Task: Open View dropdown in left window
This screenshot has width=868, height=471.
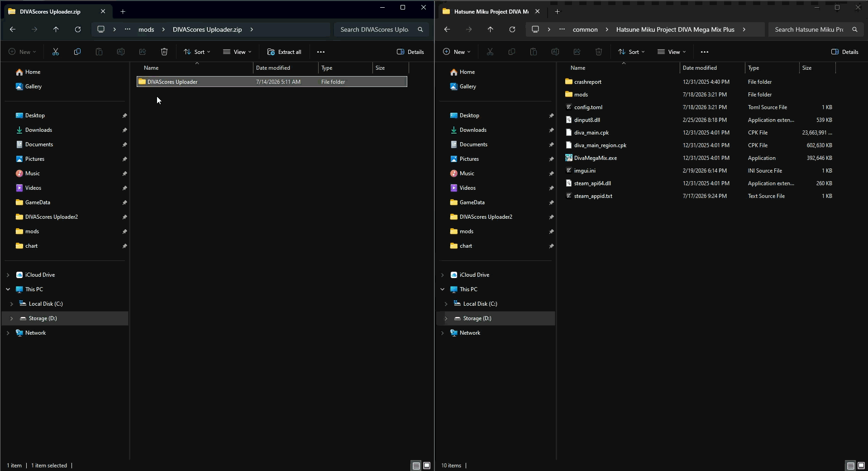Action: click(237, 52)
